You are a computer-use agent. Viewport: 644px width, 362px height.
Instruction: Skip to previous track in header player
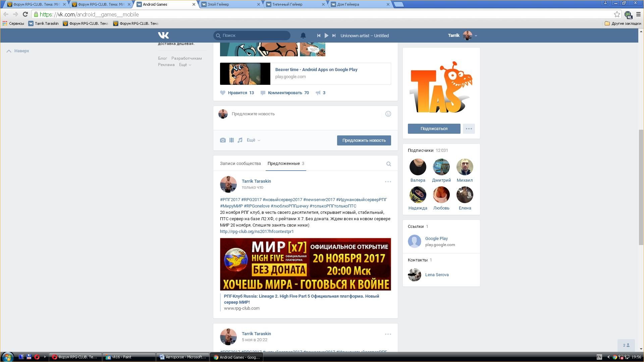pos(319,36)
